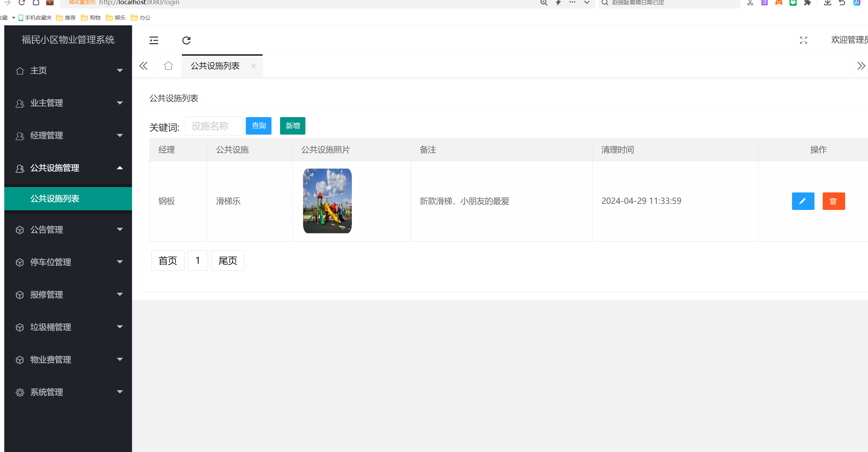Delete the 钢板 record via trash icon
This screenshot has width=868, height=452.
point(833,201)
